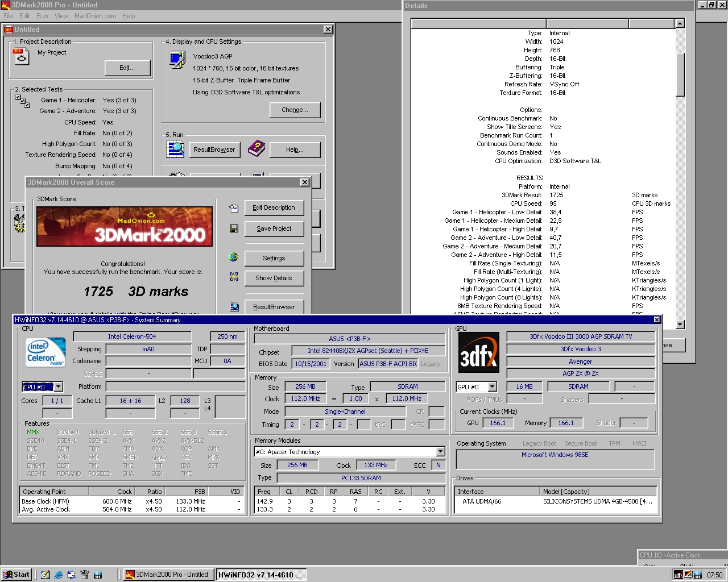The width and height of the screenshot is (728, 582).
Task: Click the Display and CPU Settings monitor icon
Action: coord(177,59)
